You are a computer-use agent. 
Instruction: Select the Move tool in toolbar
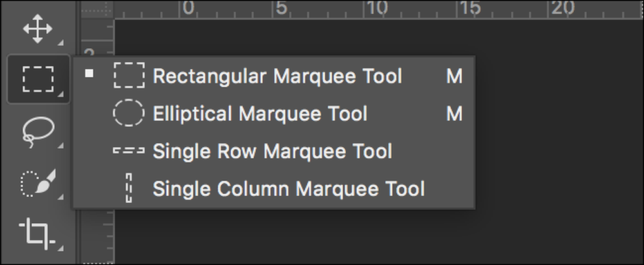37,29
